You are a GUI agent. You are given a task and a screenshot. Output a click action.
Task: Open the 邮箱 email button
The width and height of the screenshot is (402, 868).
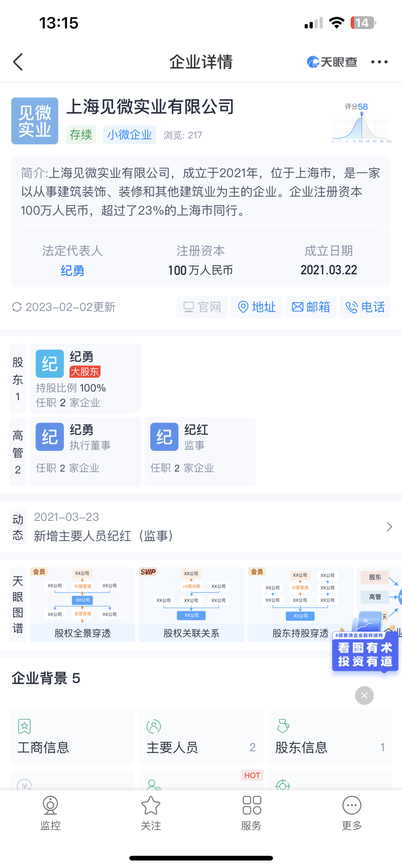pyautogui.click(x=311, y=307)
